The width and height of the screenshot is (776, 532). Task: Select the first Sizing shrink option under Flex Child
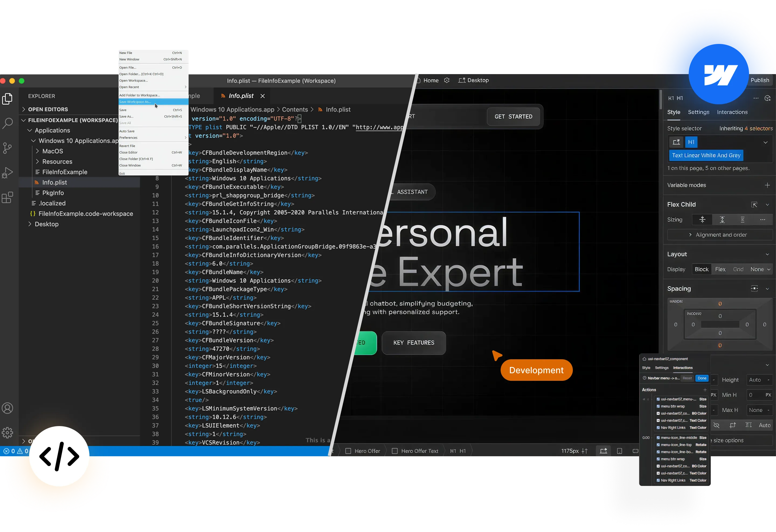pyautogui.click(x=702, y=219)
